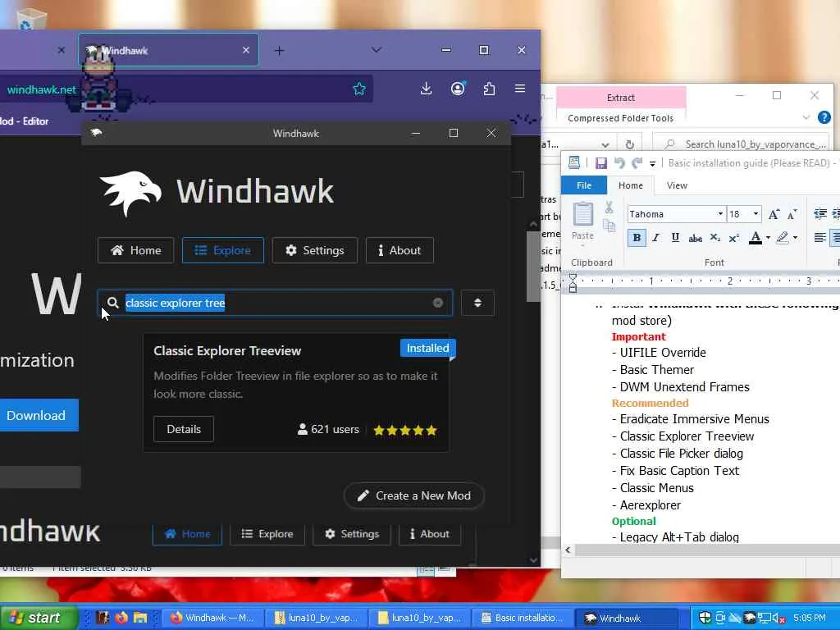Open Details for Classic Explorer Treeview
This screenshot has height=630, width=840.
(x=184, y=429)
